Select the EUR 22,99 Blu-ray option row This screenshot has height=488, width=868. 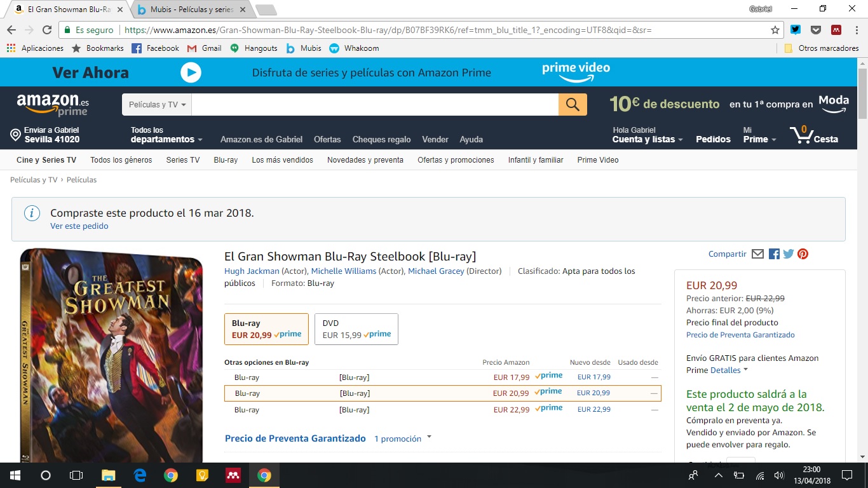click(x=443, y=410)
